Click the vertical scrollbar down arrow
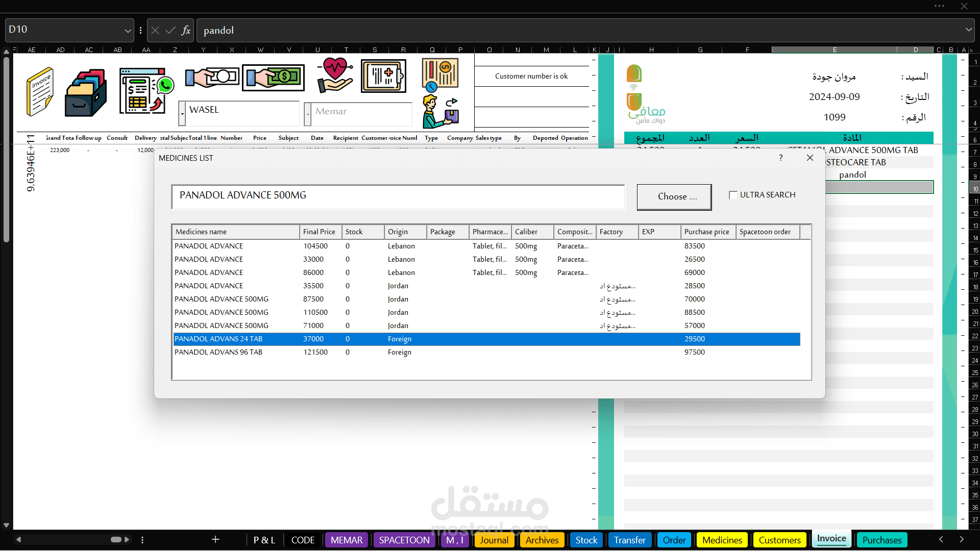 point(6,525)
